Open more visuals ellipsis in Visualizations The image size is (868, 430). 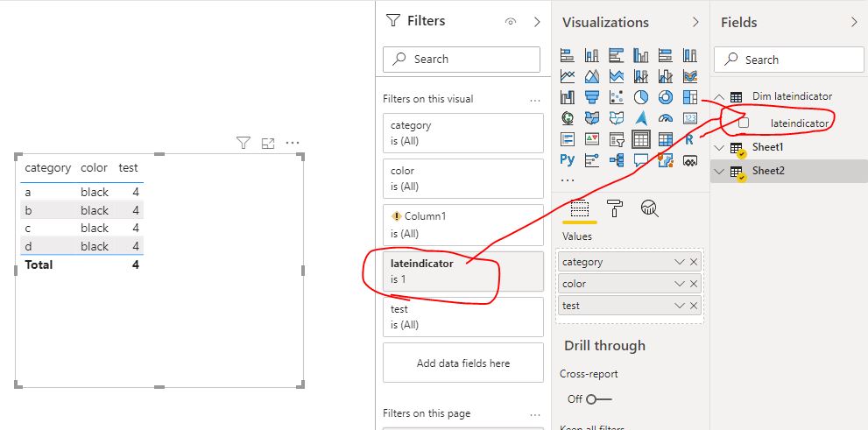568,180
